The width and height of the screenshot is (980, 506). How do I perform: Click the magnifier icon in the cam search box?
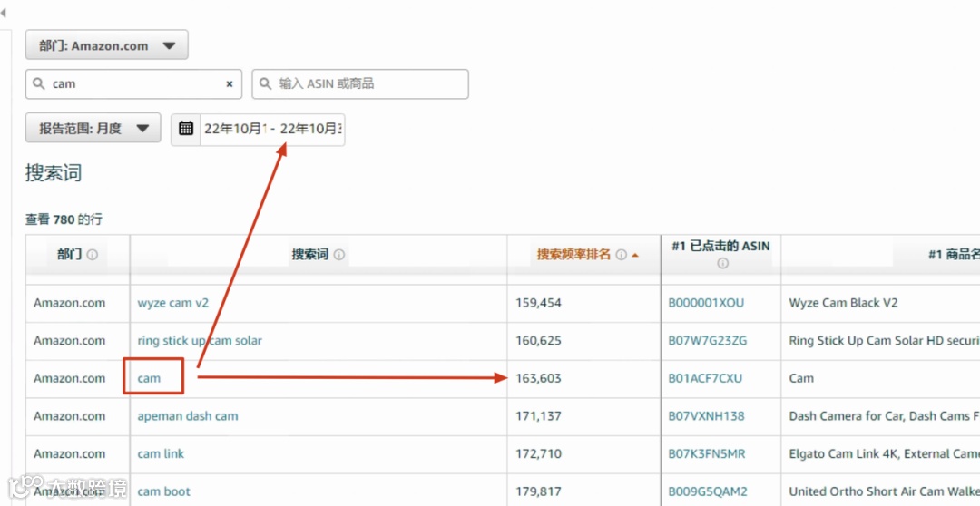[39, 83]
